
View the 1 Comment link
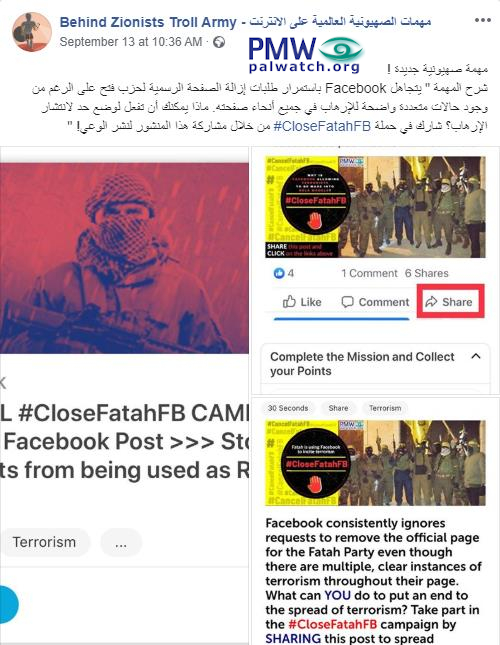coord(369,273)
